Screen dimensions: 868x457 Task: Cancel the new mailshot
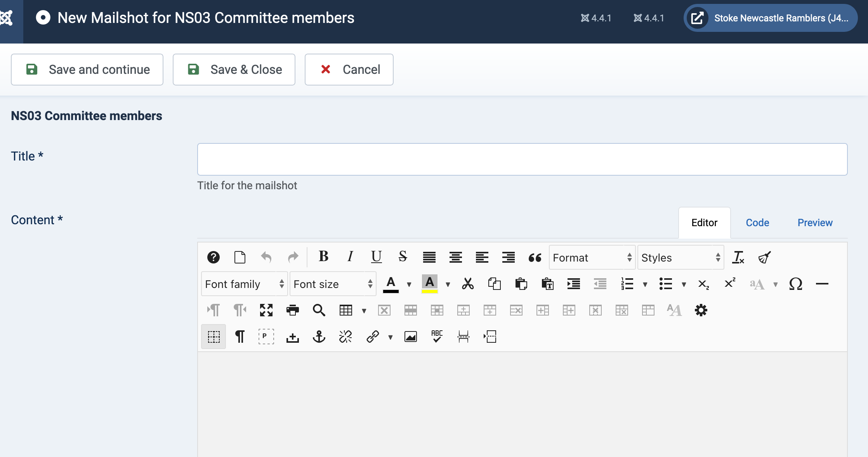349,70
